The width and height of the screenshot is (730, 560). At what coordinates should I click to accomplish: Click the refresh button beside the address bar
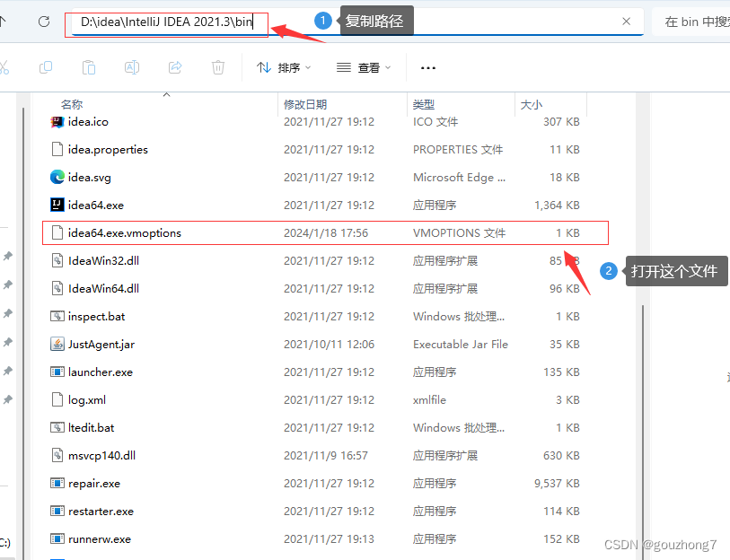click(x=44, y=22)
